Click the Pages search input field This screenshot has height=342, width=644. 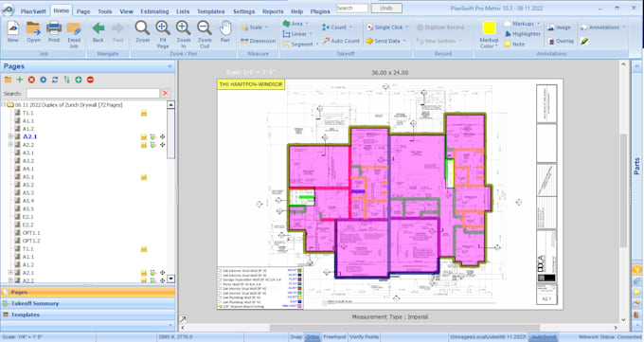pos(93,93)
